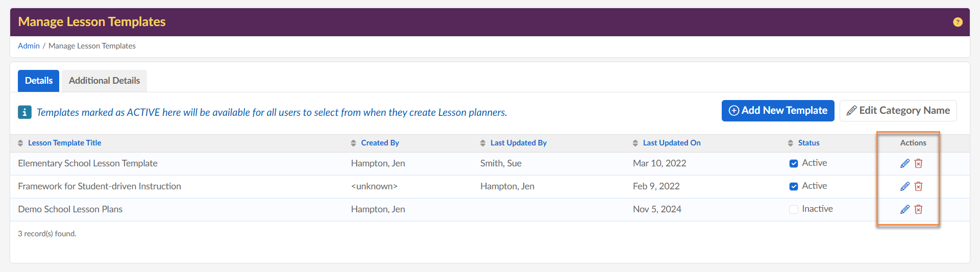Delete the Demo School Lesson Plans template
Viewport: 980px width, 272px height.
(x=918, y=209)
